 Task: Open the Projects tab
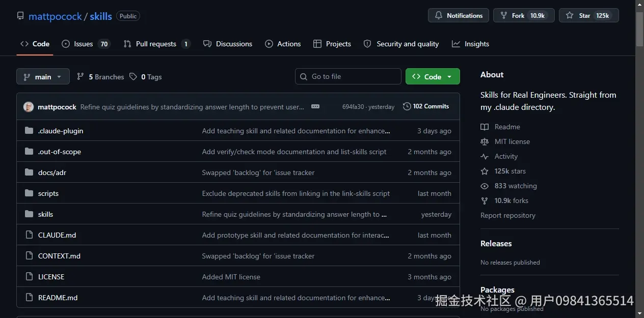click(x=332, y=44)
